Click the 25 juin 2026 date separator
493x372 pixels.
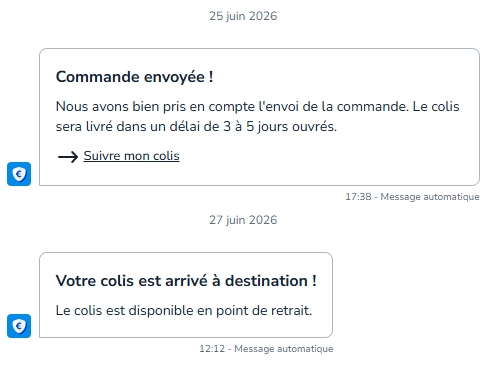[243, 16]
